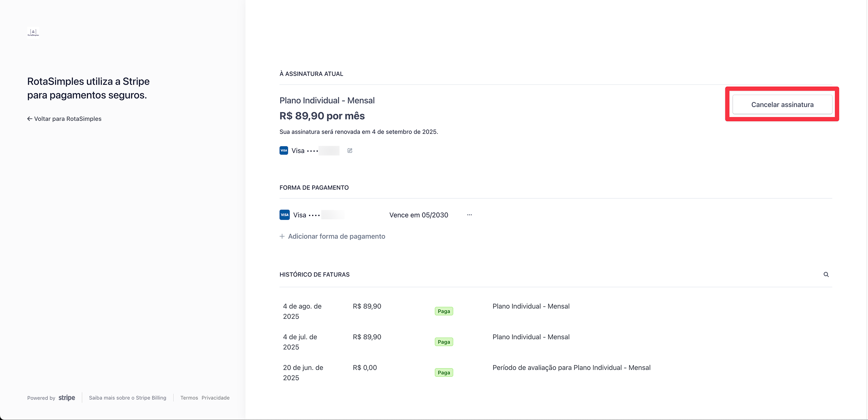868x420 pixels.
Task: Click Adicionar forma de pagamento link
Action: pyautogui.click(x=332, y=236)
